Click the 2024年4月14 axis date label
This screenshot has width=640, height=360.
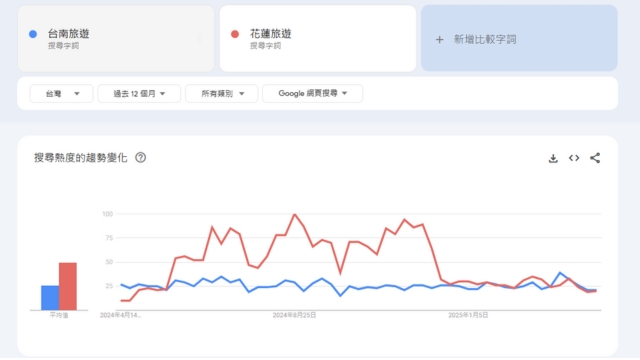[x=120, y=315]
